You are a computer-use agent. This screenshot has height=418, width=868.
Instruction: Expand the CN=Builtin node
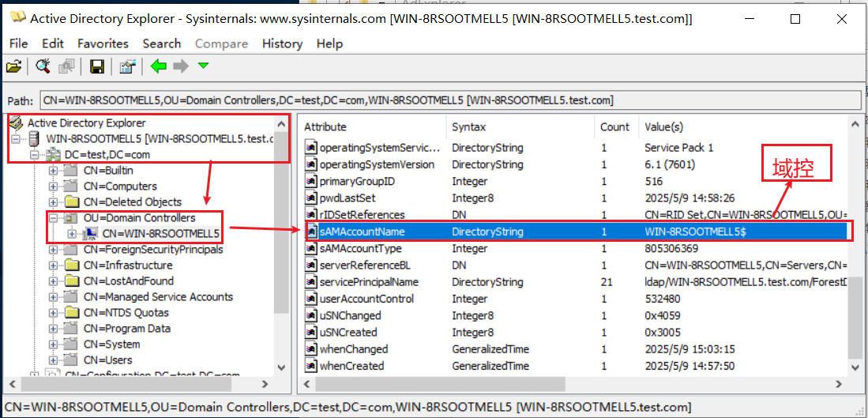pos(53,171)
